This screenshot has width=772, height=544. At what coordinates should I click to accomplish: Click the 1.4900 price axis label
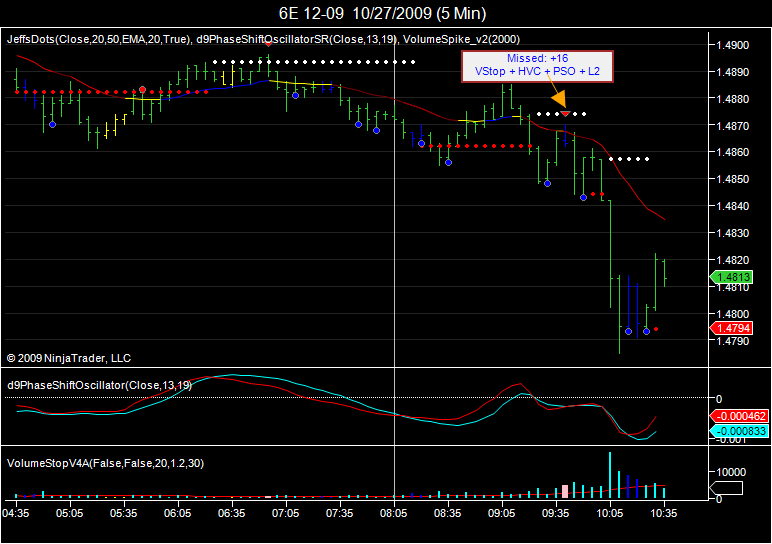(732, 45)
